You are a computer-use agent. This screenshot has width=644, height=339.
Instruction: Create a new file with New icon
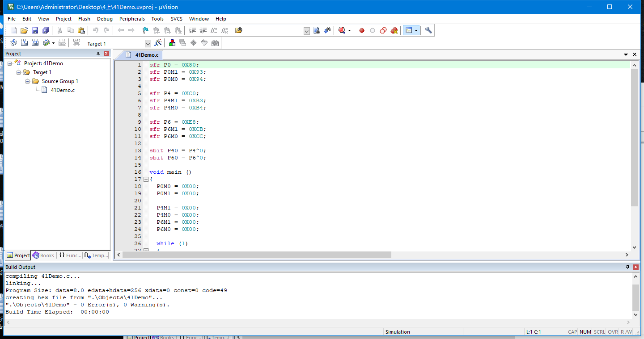(13, 30)
